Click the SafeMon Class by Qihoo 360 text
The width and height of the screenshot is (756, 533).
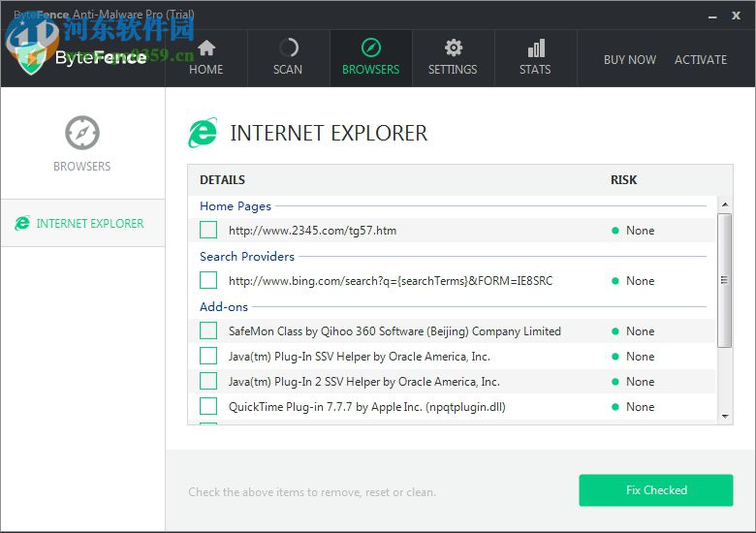coord(394,331)
